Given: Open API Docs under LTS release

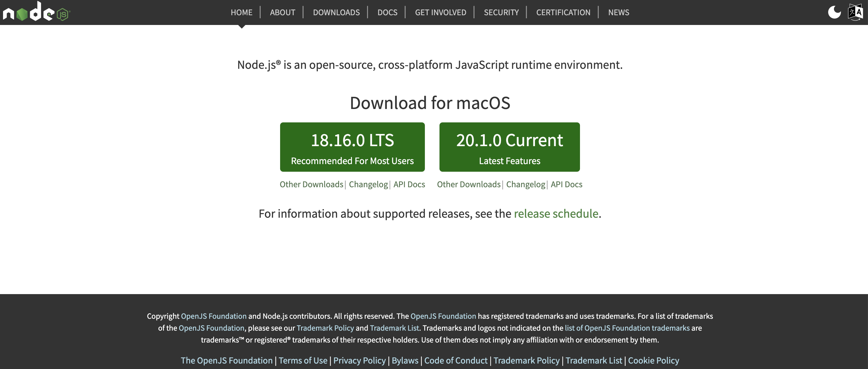Looking at the screenshot, I should [x=409, y=184].
